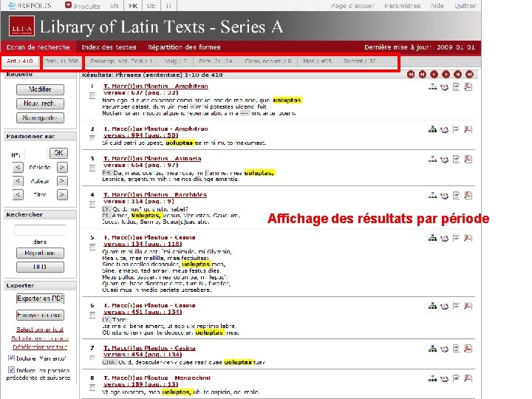Image resolution: width=532 pixels, height=399 pixels.
Task: Move to the next Auteur
Action: click(x=62, y=181)
